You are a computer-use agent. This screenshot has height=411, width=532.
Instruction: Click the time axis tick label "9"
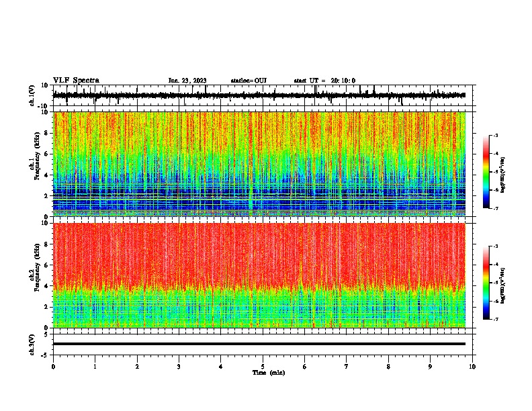[x=430, y=367]
